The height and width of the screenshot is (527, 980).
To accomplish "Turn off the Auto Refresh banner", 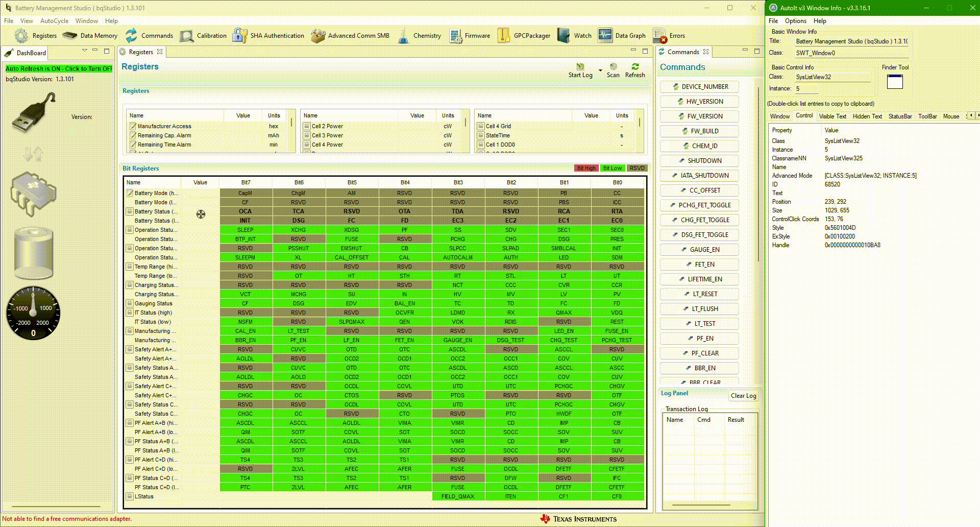I will pyautogui.click(x=59, y=68).
